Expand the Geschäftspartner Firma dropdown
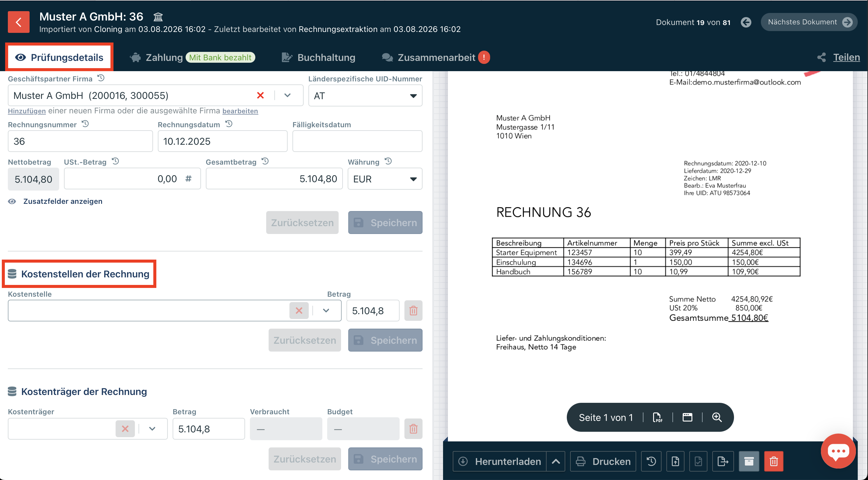 tap(287, 96)
